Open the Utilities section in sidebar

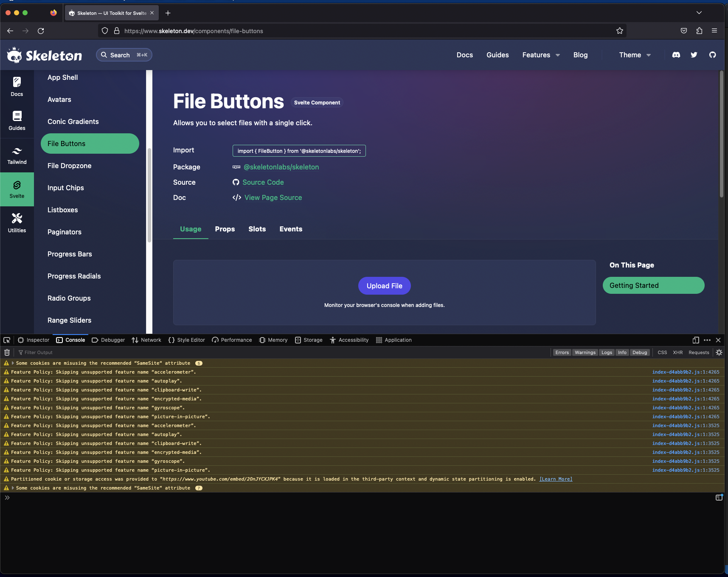click(x=17, y=223)
